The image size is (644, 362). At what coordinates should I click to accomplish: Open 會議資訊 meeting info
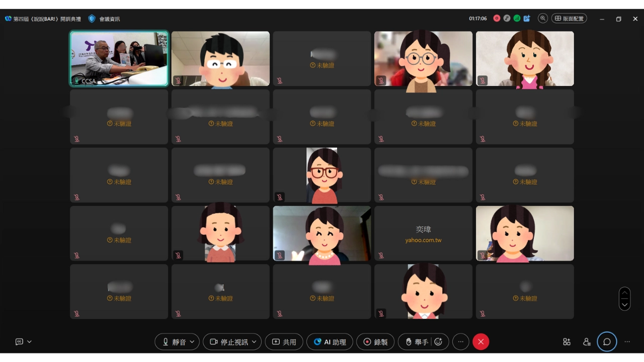tap(105, 19)
